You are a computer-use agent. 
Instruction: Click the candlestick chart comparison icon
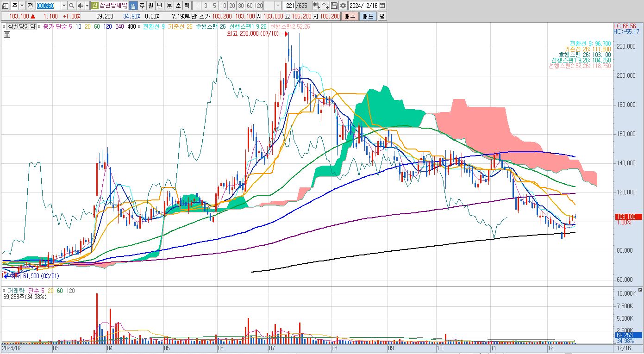(x=317, y=6)
